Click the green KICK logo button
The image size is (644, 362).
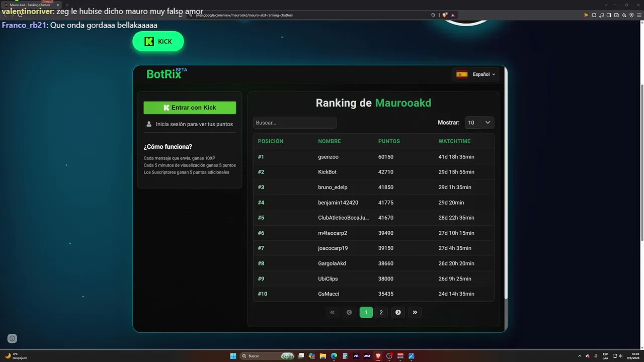click(158, 41)
